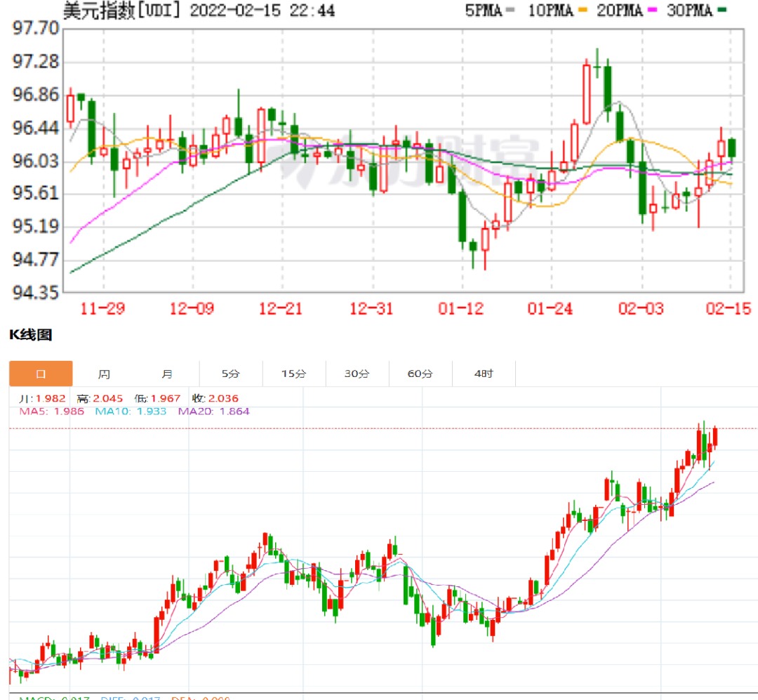Select the highlighted 日 daily chart tab

tap(41, 374)
